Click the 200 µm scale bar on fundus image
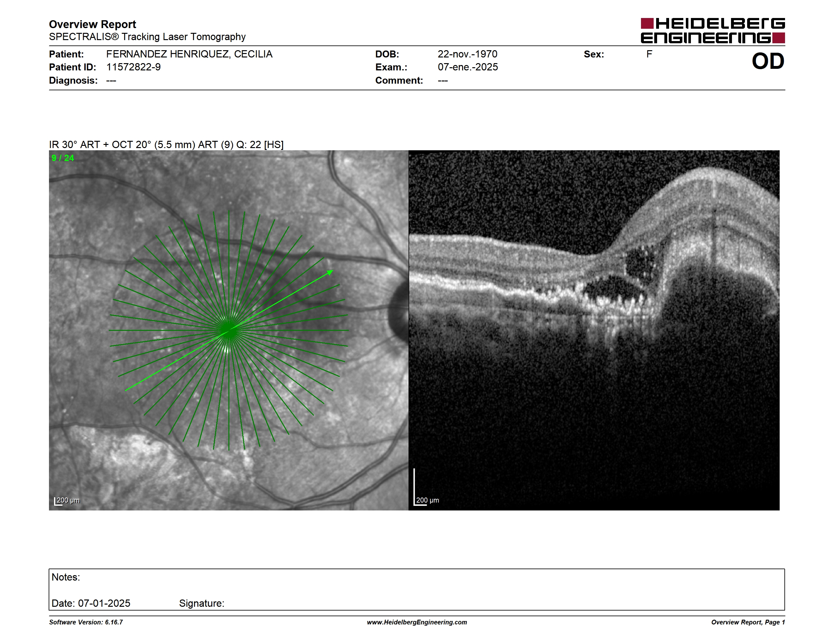The height and width of the screenshot is (644, 834). point(67,501)
